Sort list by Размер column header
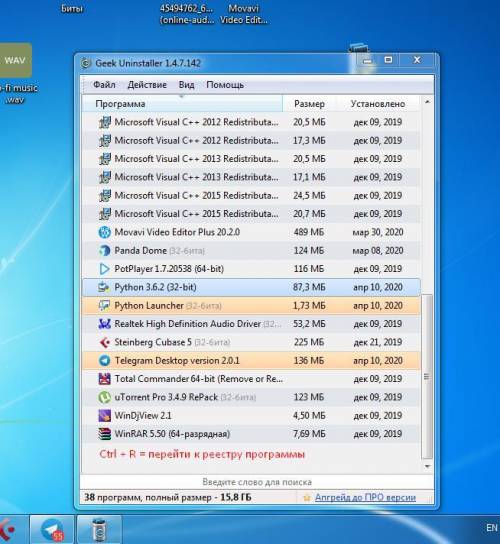500x544 pixels. pos(309,104)
